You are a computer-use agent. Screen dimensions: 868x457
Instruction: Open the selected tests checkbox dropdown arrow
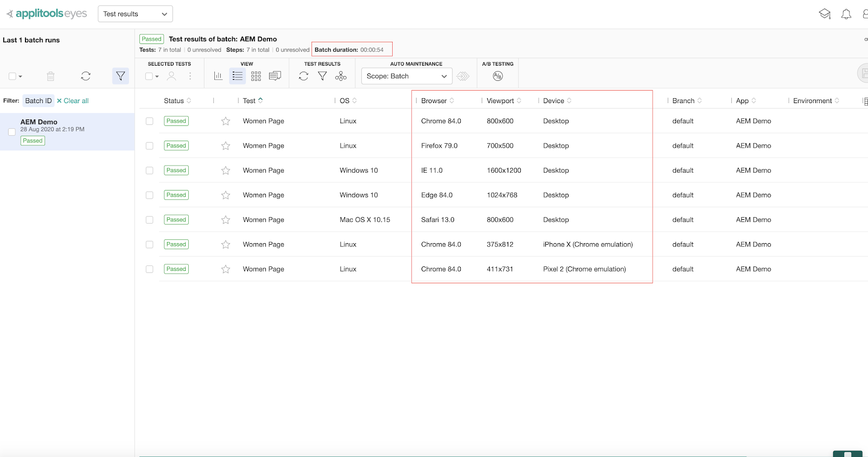point(157,77)
